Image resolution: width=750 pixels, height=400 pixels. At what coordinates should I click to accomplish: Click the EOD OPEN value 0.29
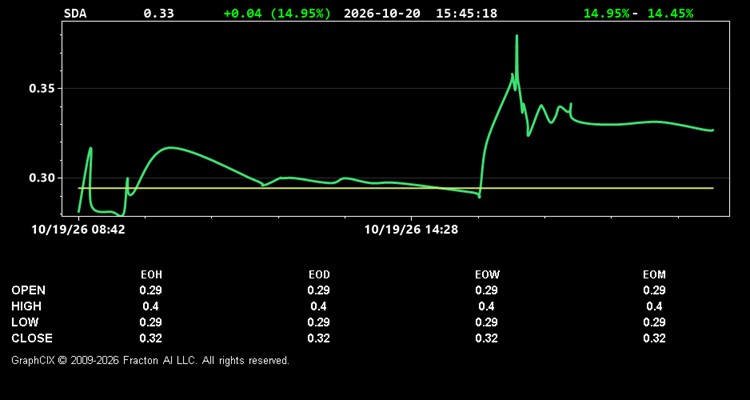point(319,290)
